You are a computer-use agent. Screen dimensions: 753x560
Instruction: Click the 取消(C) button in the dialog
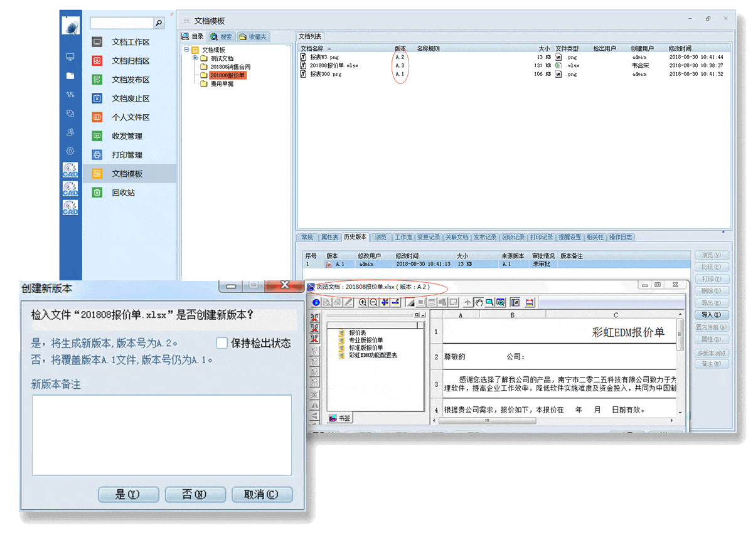[x=262, y=494]
